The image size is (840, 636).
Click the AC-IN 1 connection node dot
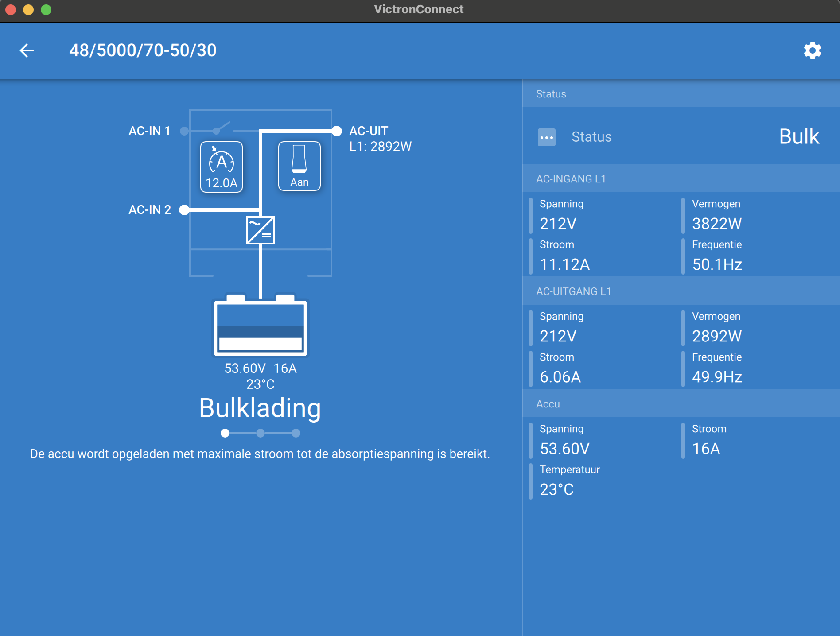[184, 131]
